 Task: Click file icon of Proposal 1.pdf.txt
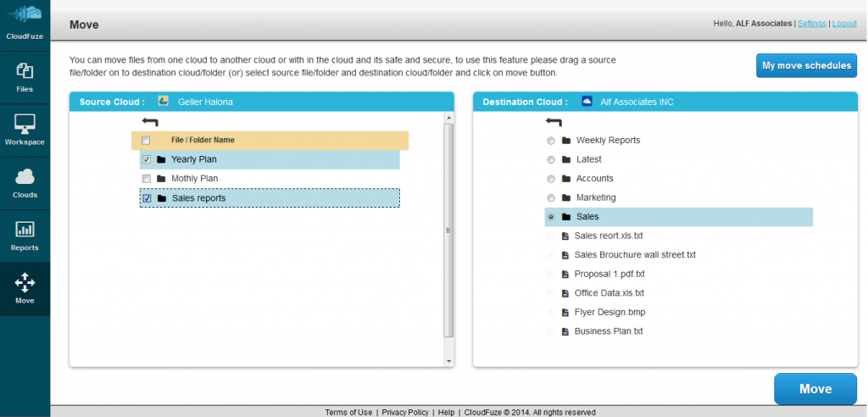pos(565,274)
